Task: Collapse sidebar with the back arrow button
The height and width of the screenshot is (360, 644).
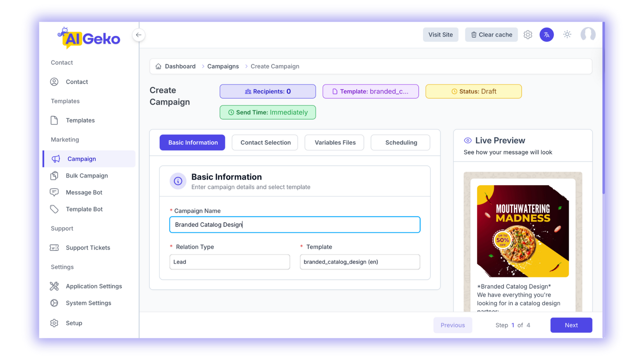Action: click(x=138, y=35)
